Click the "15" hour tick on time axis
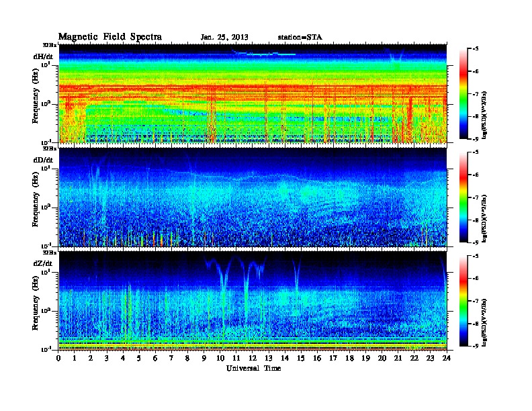The width and height of the screenshot is (532, 411). (x=301, y=359)
